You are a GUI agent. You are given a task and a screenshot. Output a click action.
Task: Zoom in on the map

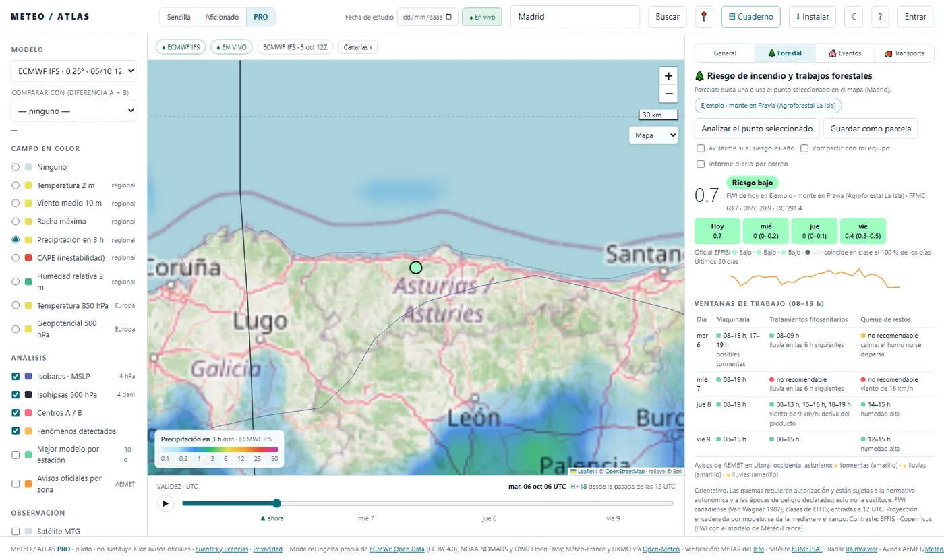pyautogui.click(x=668, y=76)
